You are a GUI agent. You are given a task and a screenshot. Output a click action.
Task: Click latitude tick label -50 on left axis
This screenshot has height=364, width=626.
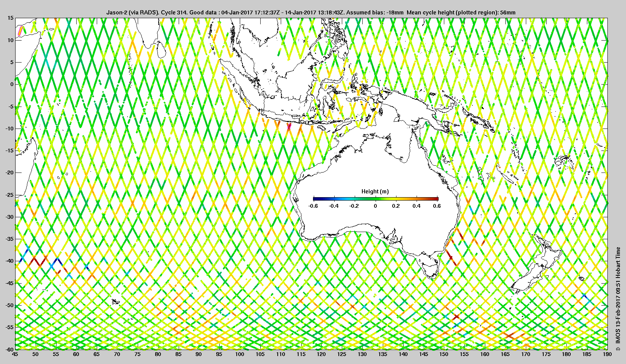point(9,305)
